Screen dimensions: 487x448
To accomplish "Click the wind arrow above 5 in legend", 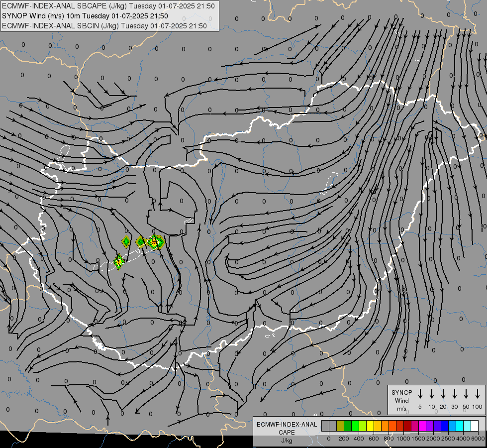I will point(420,393).
